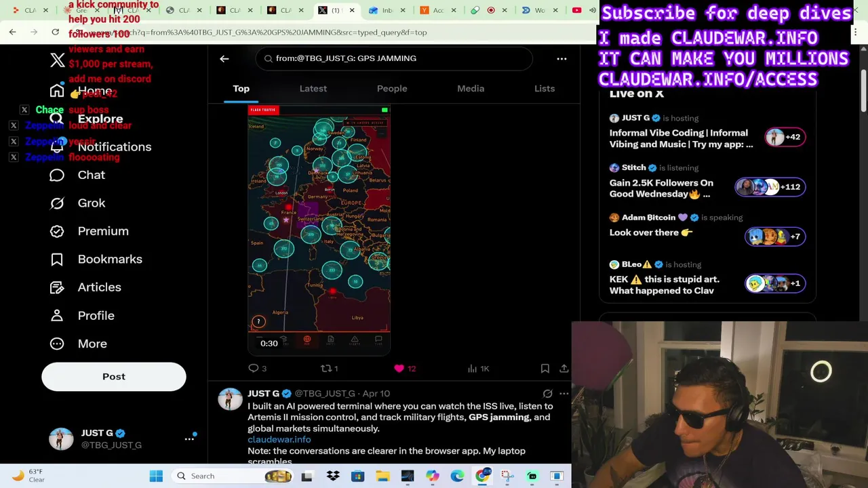Open the Chat icon in sidebar
868x488 pixels.
tap(57, 175)
